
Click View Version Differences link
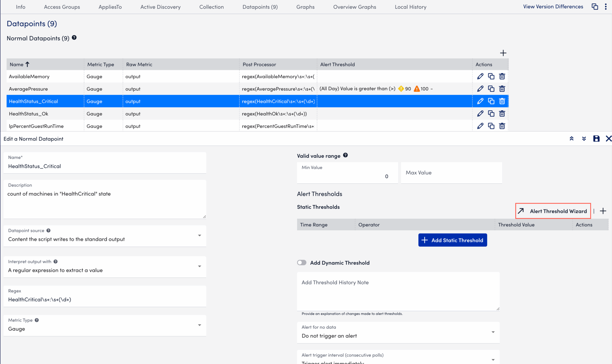(x=553, y=7)
